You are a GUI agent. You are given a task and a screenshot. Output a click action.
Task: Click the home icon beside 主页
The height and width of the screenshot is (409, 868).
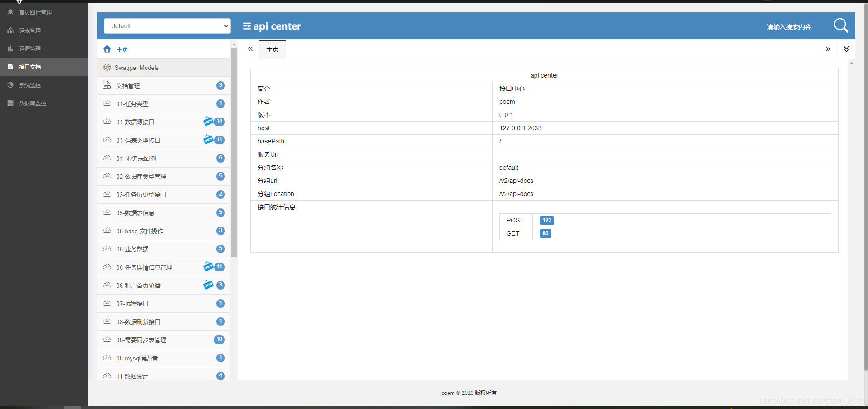point(107,49)
